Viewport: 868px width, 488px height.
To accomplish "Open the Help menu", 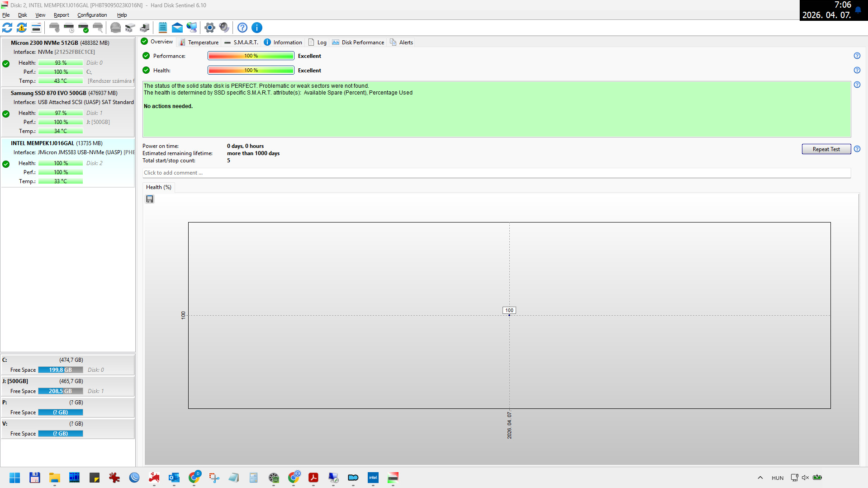I will pos(122,15).
